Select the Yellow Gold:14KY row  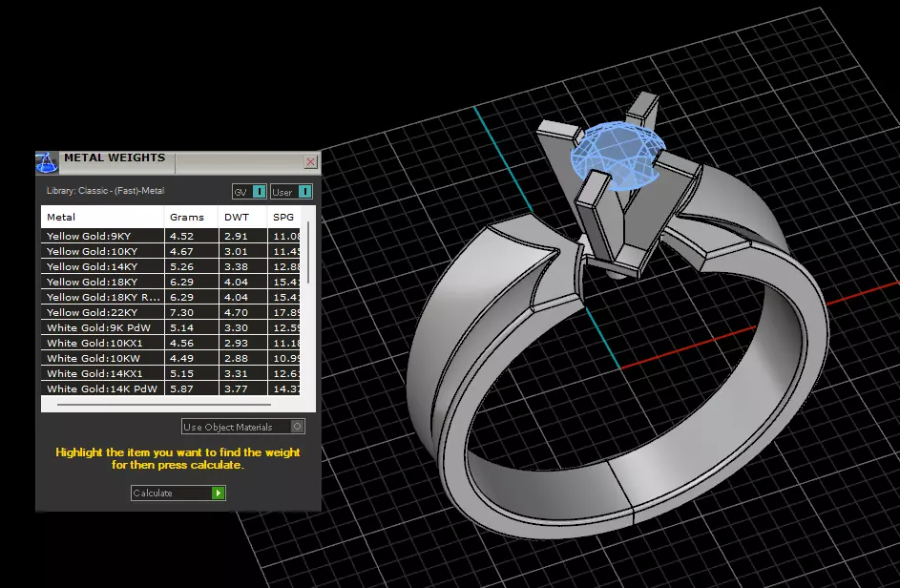pyautogui.click(x=171, y=266)
